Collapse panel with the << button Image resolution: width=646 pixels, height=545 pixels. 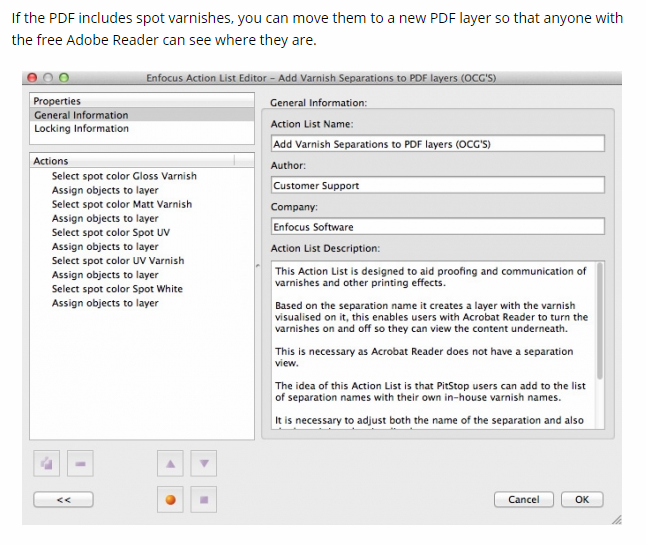63,500
